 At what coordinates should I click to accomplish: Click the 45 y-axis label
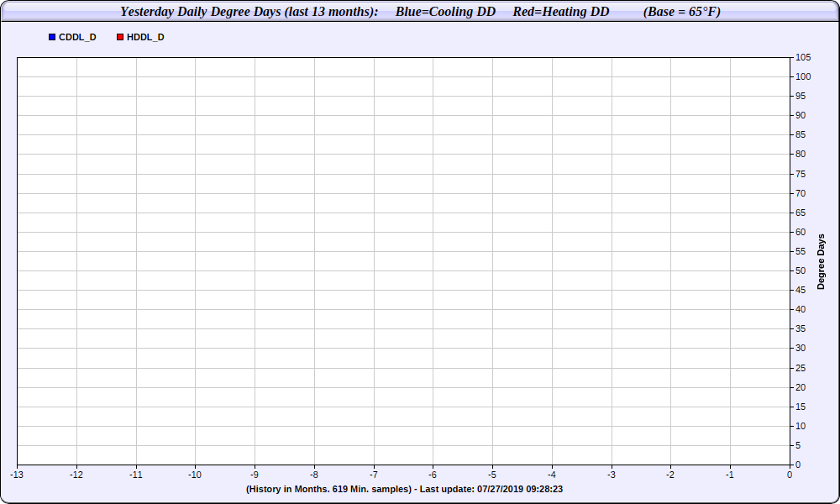pyautogui.click(x=801, y=290)
